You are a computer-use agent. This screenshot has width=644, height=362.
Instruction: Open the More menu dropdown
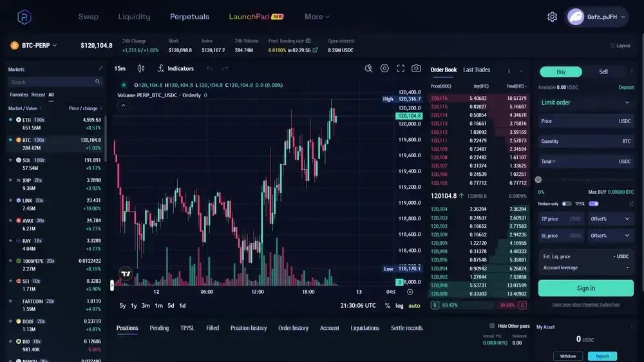317,17
